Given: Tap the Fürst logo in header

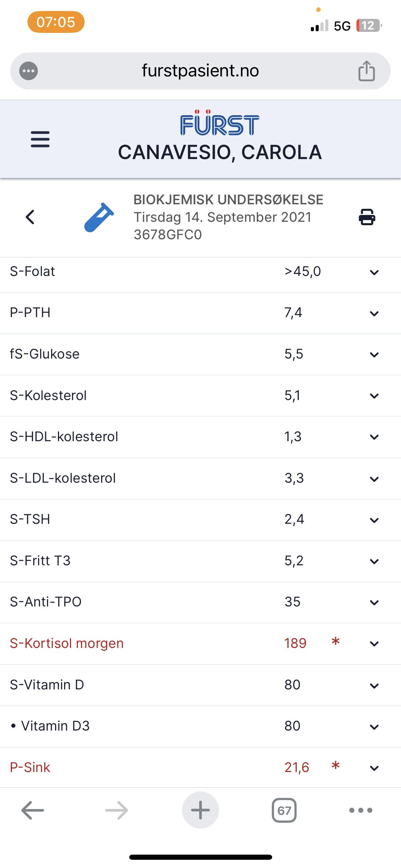Looking at the screenshot, I should point(220,123).
